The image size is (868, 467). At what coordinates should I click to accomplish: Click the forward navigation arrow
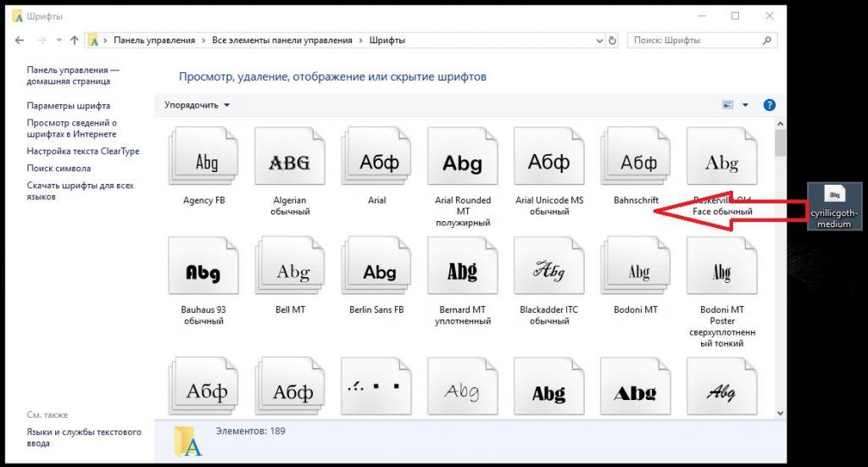[42, 41]
